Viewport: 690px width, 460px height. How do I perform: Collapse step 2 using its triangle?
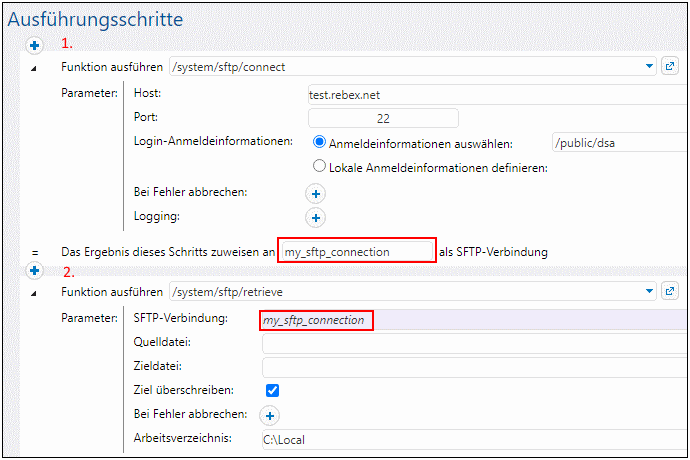click(34, 294)
